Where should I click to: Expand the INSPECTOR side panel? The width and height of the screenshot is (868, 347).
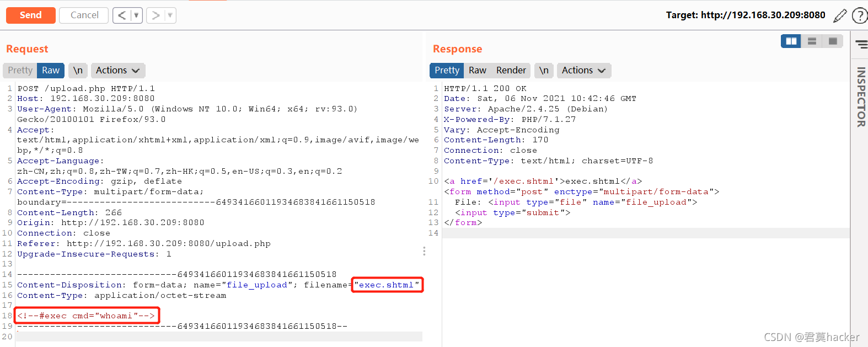coord(861,97)
